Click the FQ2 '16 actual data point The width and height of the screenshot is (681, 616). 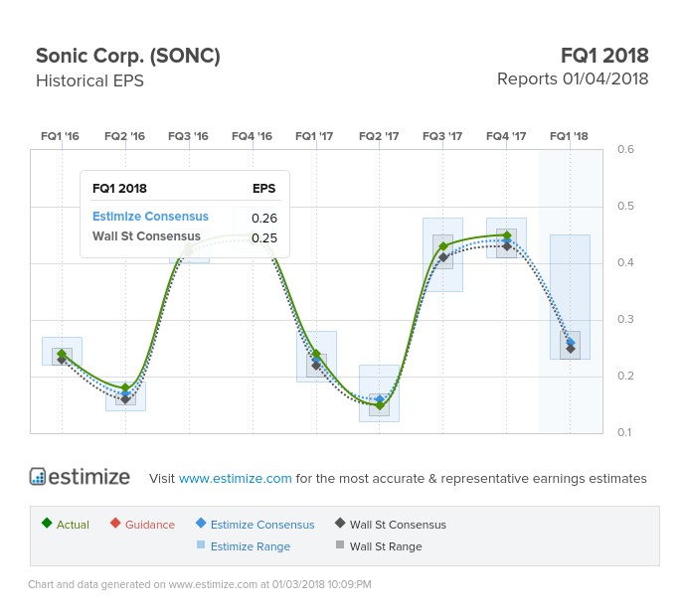point(125,387)
